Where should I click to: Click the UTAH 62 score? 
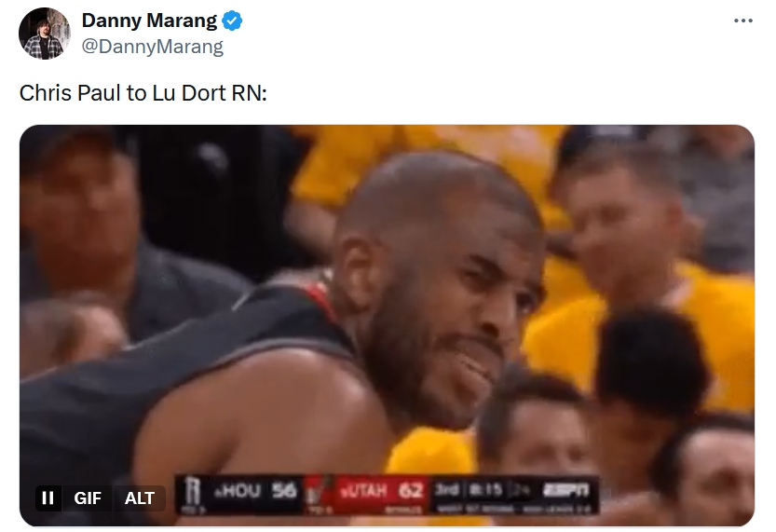[381, 490]
